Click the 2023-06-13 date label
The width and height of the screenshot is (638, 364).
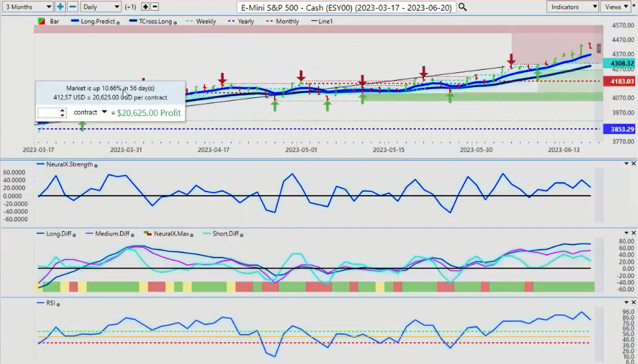click(x=564, y=150)
